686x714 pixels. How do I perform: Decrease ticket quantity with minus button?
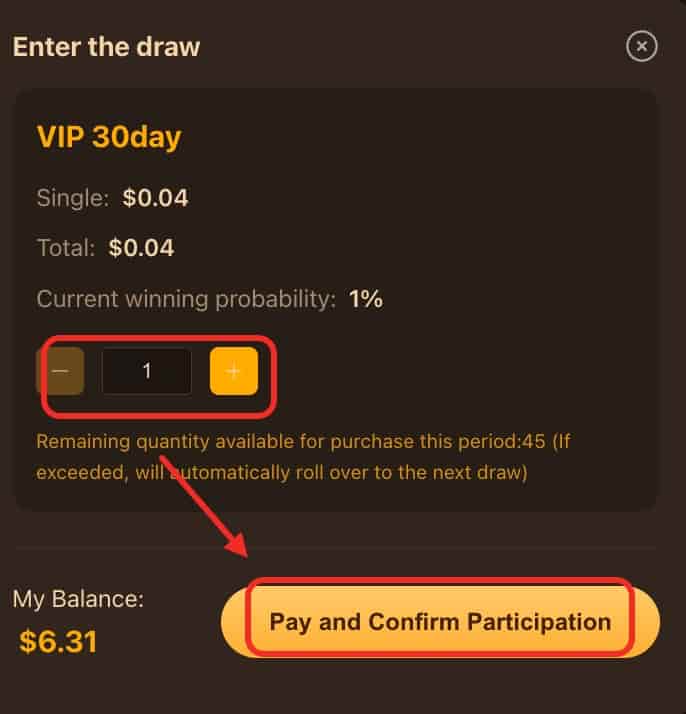pyautogui.click(x=60, y=371)
